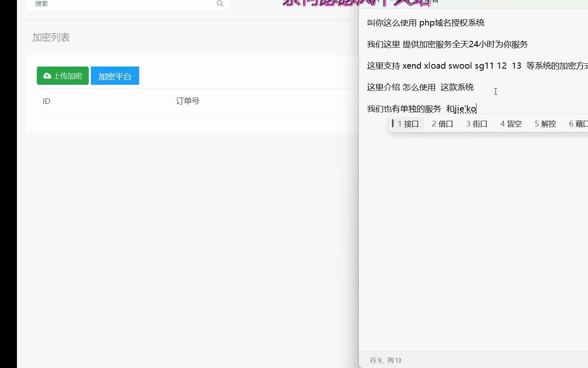Click the line mentioning php域名授权系统
Screen dimensions: 588x368
426,23
